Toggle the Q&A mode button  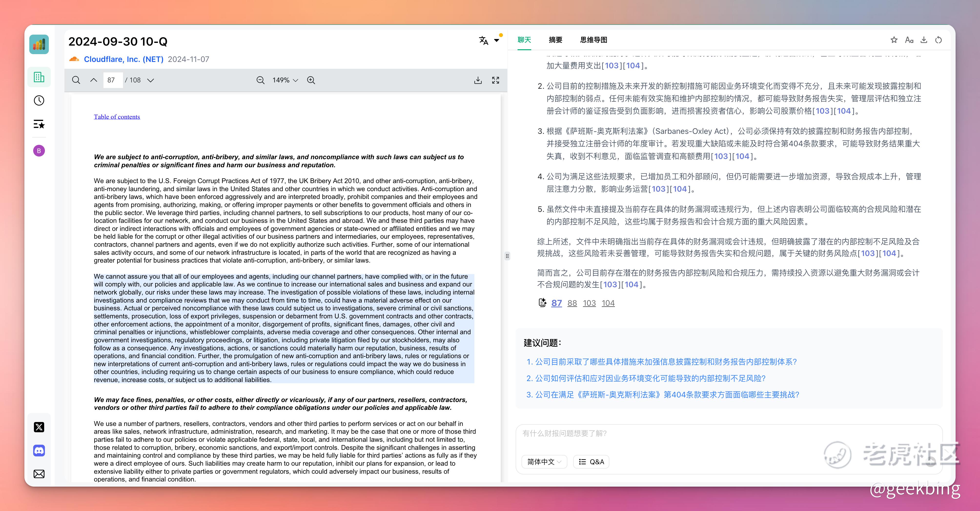pyautogui.click(x=591, y=462)
